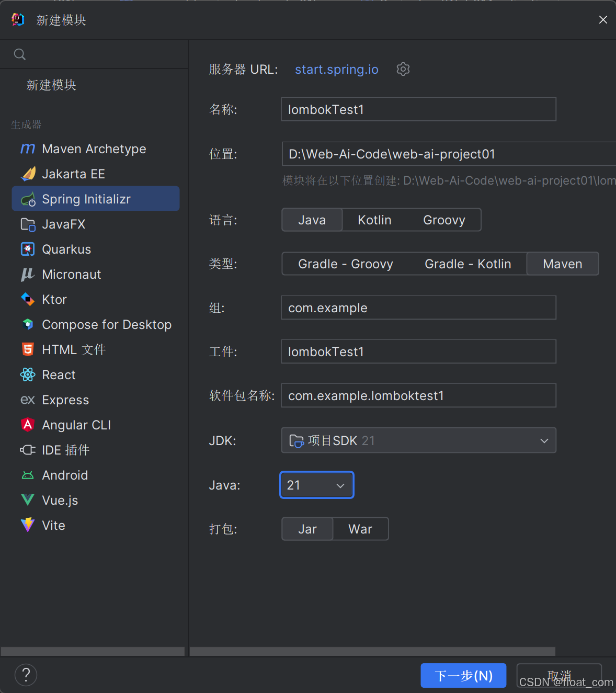Screen dimensions: 616x693
Task: Select Jakarta EE generator
Action: pyautogui.click(x=96, y=174)
